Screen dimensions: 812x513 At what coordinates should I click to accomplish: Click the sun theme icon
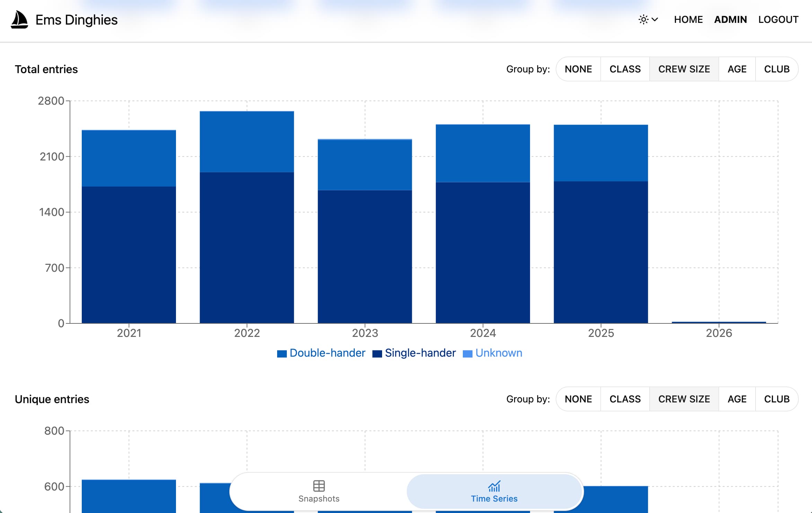click(643, 19)
